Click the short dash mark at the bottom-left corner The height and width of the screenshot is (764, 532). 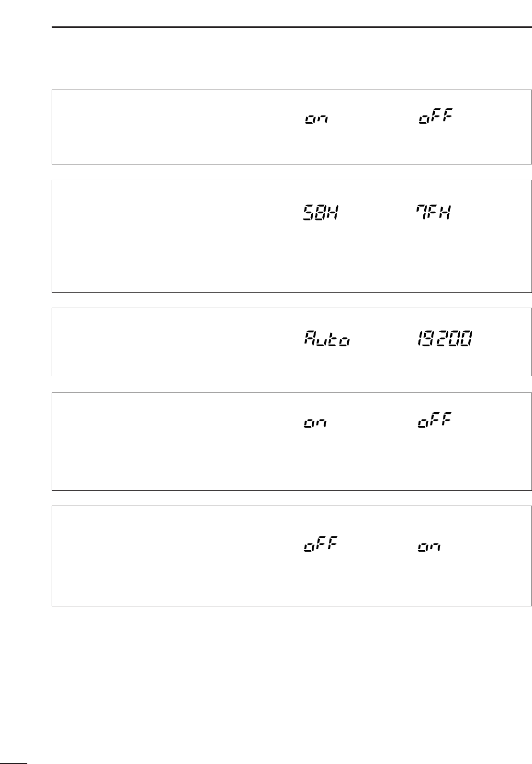14,761
